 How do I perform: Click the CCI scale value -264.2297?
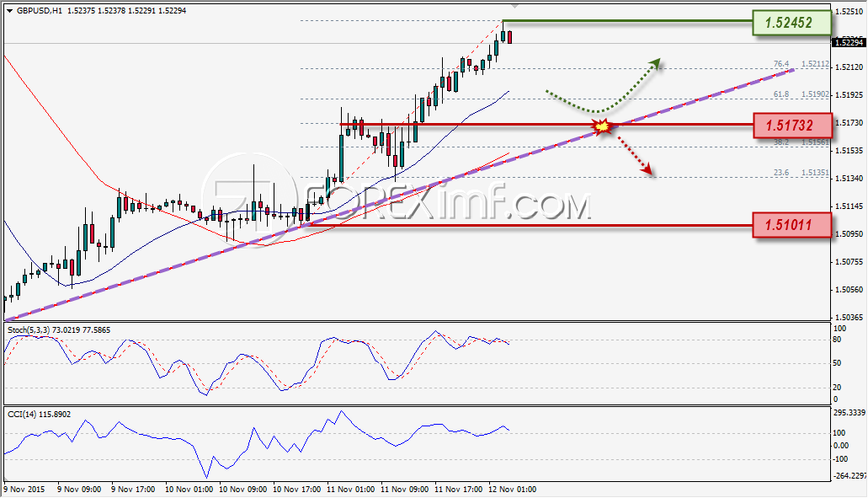pos(849,476)
